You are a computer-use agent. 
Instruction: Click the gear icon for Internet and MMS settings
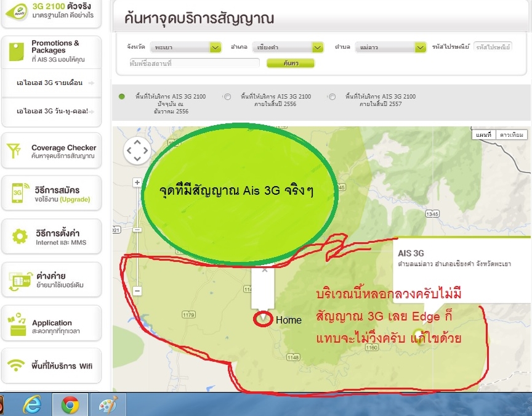(x=20, y=237)
